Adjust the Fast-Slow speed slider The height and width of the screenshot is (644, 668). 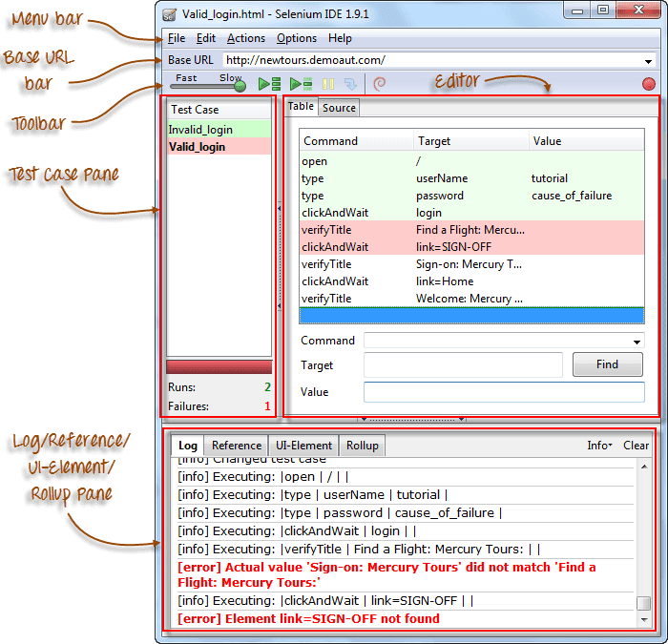(x=239, y=86)
